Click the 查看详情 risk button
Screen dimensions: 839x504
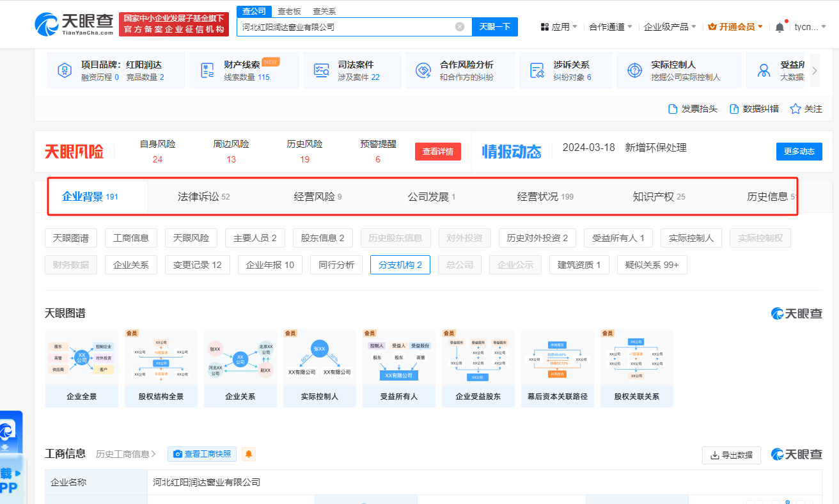tap(438, 152)
